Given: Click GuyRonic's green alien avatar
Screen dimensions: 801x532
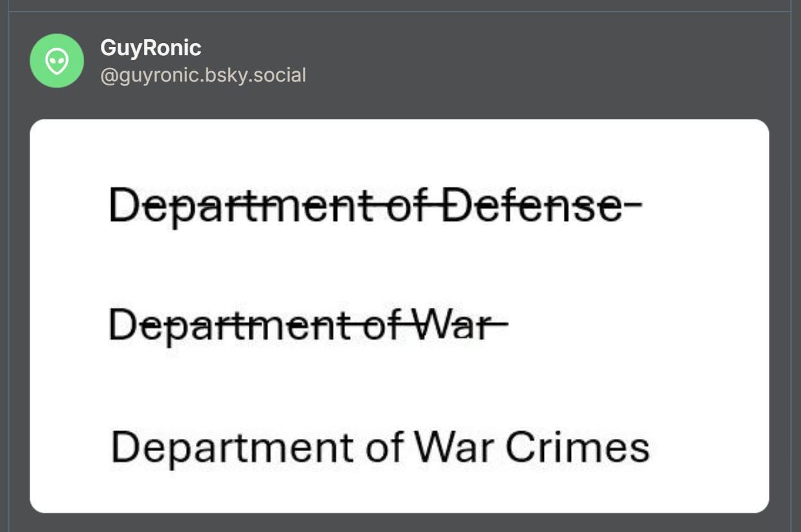Looking at the screenshot, I should [57, 61].
